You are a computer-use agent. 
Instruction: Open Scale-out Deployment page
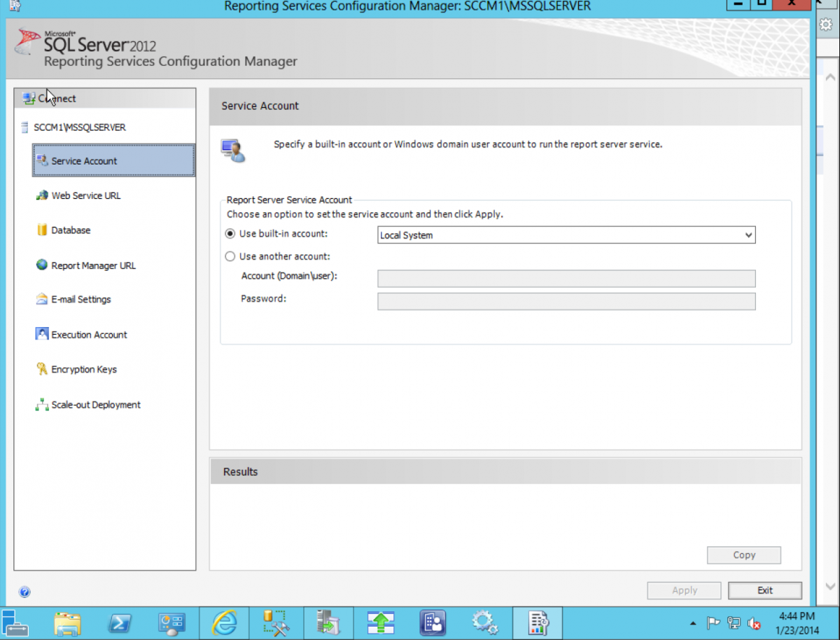[95, 405]
